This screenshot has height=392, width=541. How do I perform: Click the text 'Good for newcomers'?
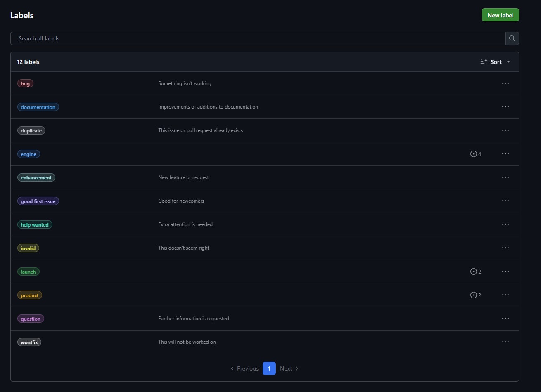click(x=181, y=201)
